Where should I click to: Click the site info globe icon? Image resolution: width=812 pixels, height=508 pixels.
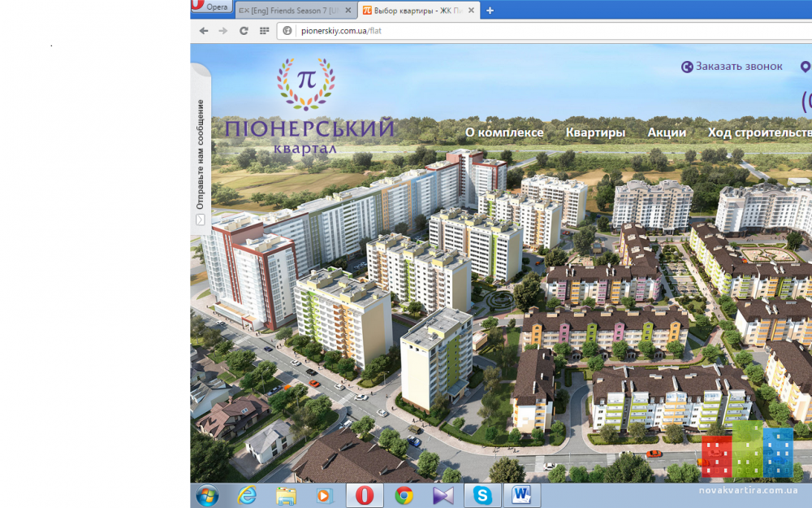pos(287,31)
